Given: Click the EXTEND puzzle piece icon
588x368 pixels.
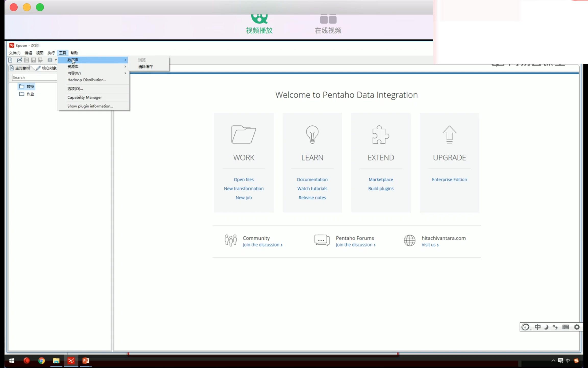Looking at the screenshot, I should (x=381, y=135).
